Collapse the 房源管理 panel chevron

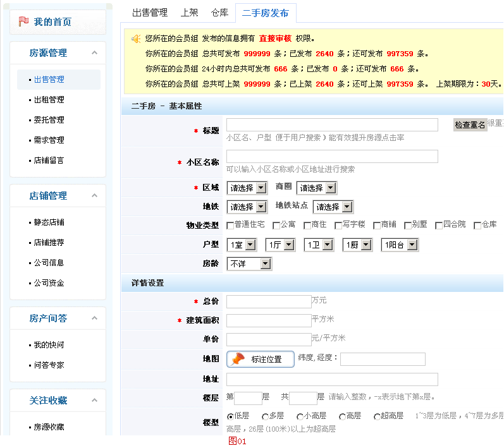[94, 53]
